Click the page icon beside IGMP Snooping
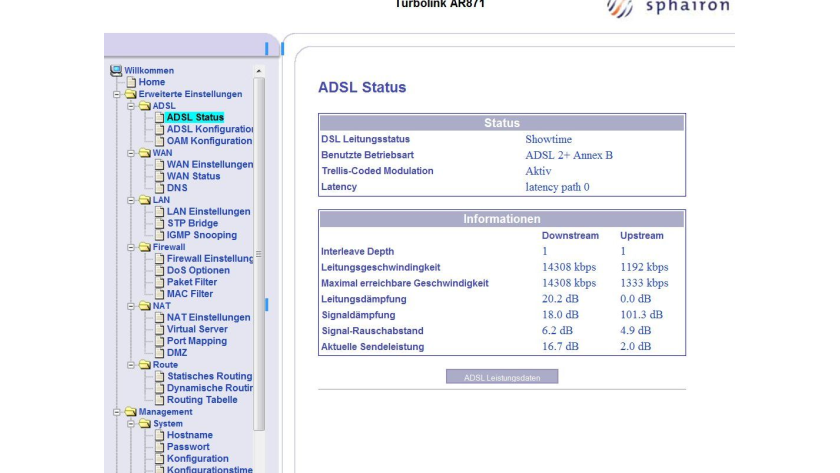Screen dimensions: 840x473 point(159,235)
